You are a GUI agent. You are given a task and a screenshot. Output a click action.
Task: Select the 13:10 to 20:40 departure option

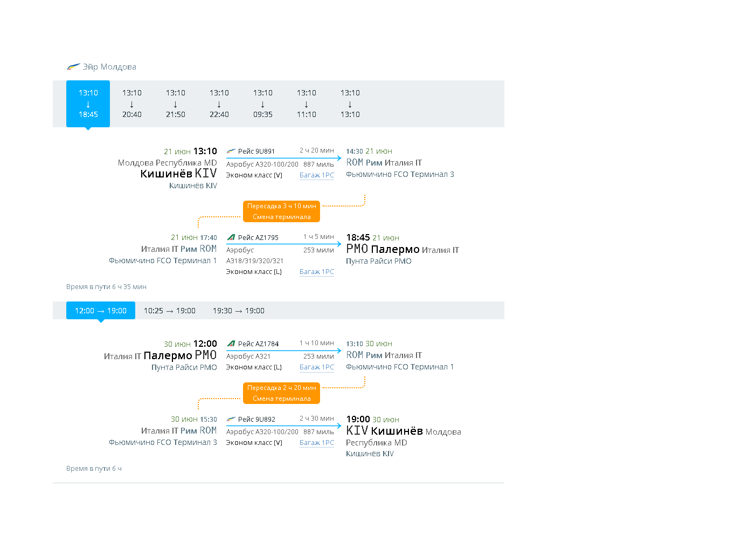[131, 104]
